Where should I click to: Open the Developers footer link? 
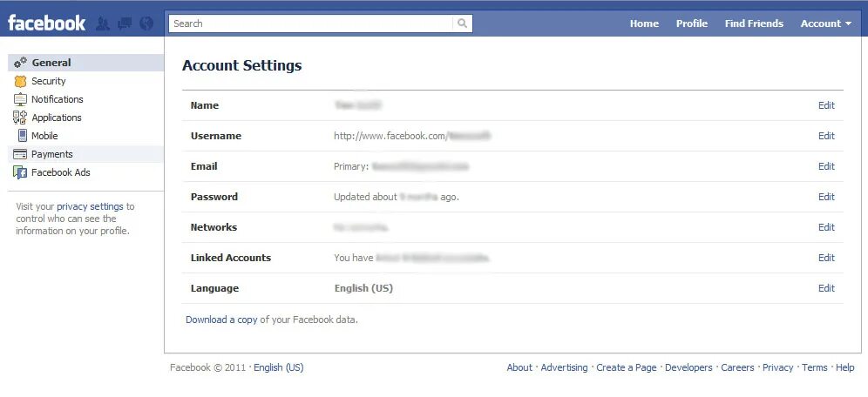[x=688, y=367]
